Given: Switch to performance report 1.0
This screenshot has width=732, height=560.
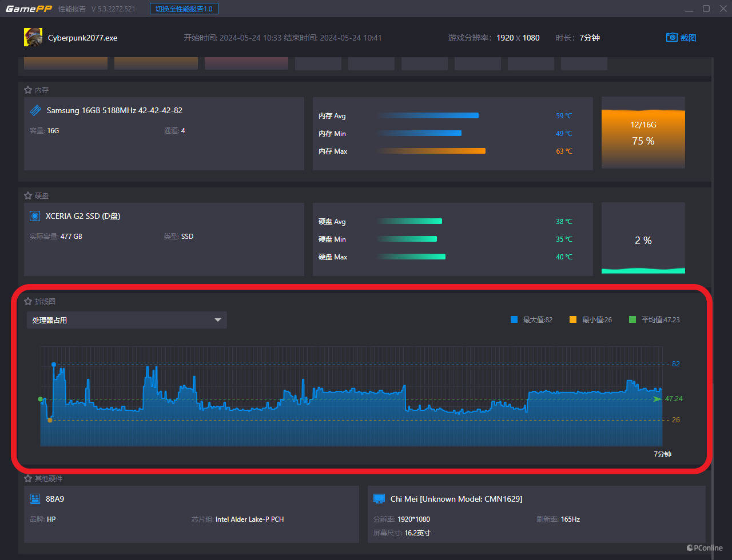Looking at the screenshot, I should pyautogui.click(x=184, y=9).
